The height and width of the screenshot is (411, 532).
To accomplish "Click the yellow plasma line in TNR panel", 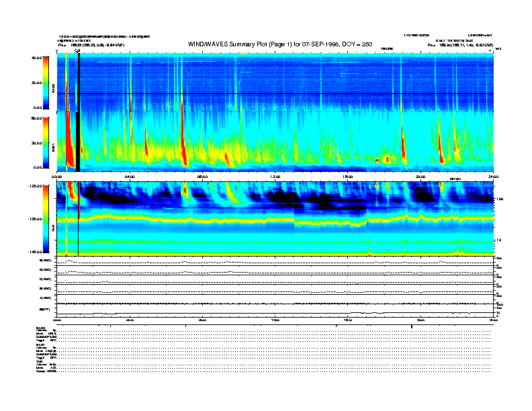I will coord(275,220).
